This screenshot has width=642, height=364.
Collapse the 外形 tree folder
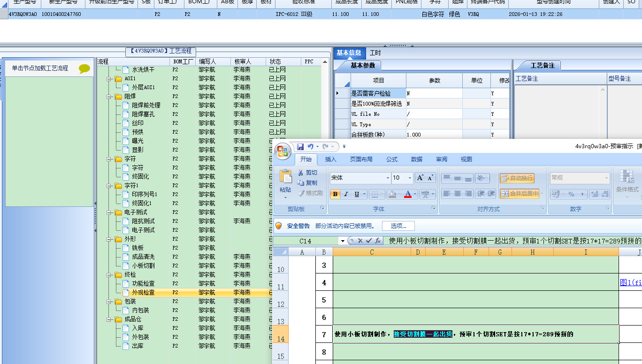109,239
